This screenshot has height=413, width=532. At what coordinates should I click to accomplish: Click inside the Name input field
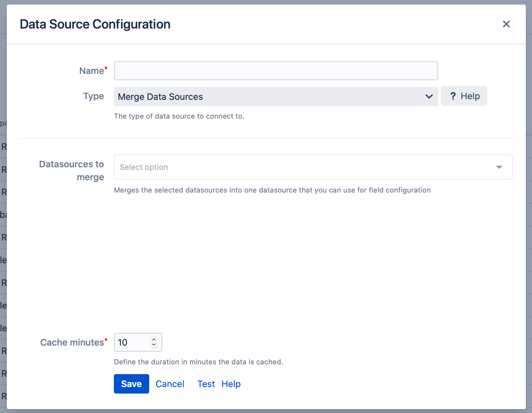pos(276,71)
